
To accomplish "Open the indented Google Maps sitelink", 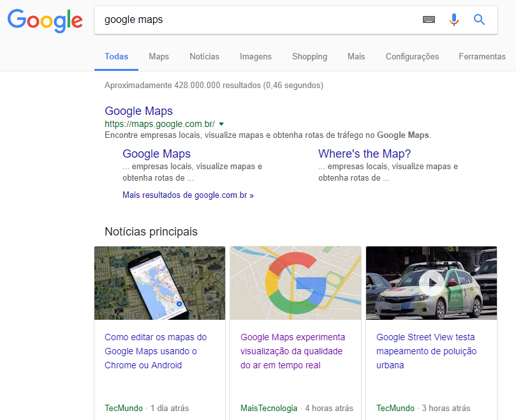I will [156, 154].
